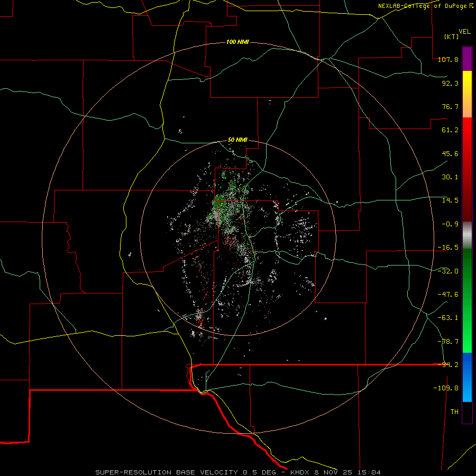Click the yellow-orange segment of color bar
Screen dimensions: 476x476
point(467,94)
